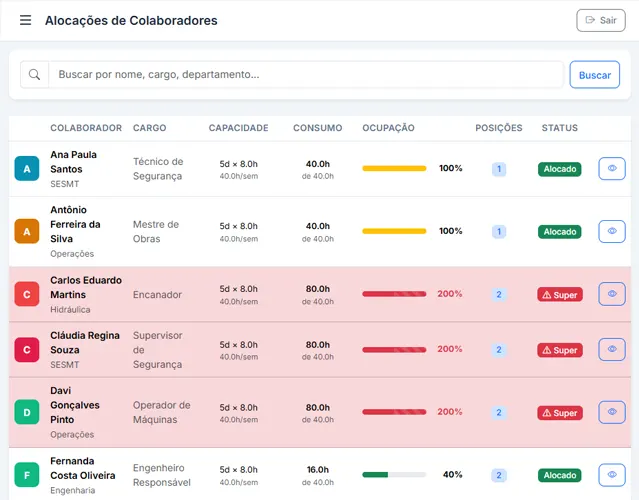This screenshot has width=639, height=500.
Task: Click the green F avatar for Fernanda
Action: pyautogui.click(x=27, y=475)
